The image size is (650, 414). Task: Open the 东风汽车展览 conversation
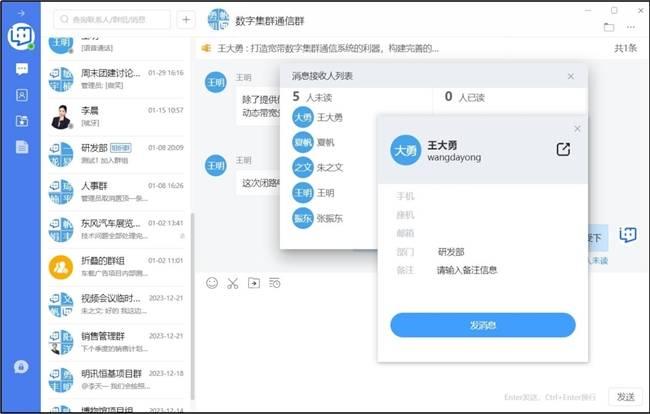pyautogui.click(x=116, y=230)
